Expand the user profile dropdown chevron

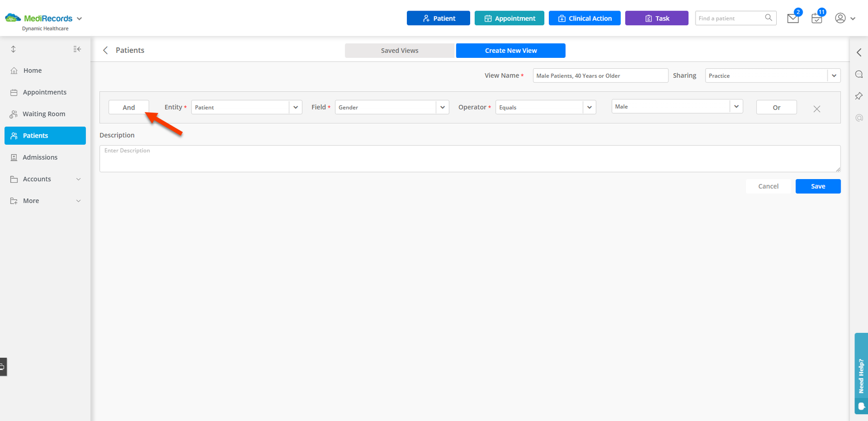coord(853,18)
